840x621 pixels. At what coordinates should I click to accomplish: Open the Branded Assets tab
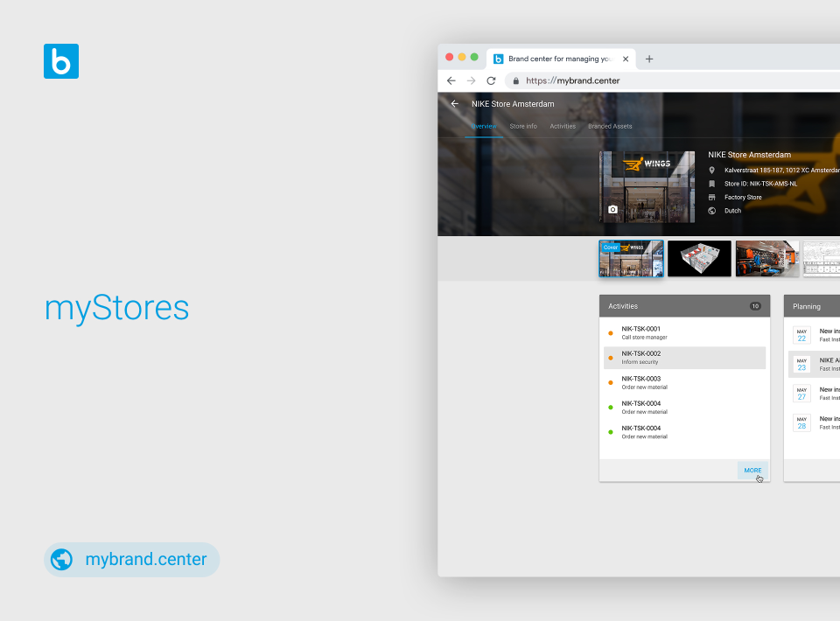tap(610, 126)
